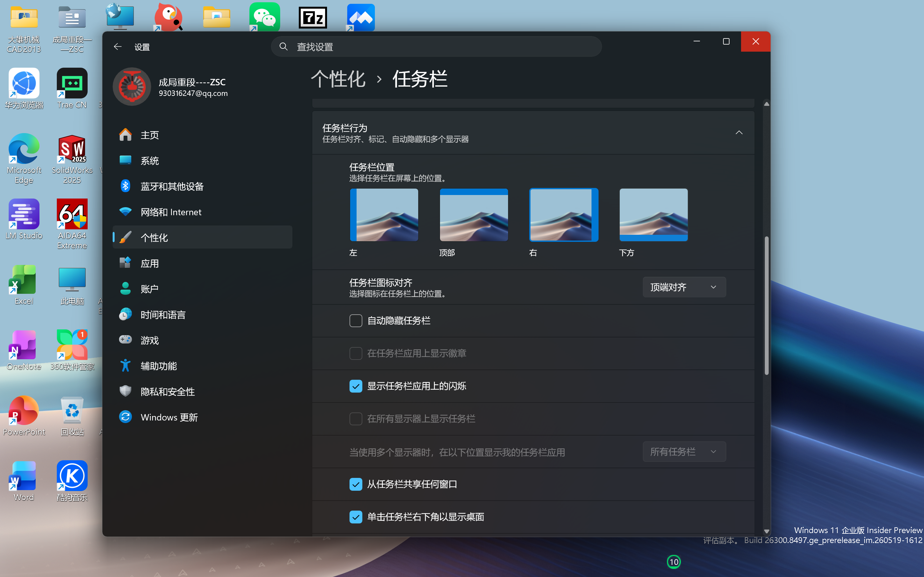This screenshot has width=924, height=577.
Task: Click the 查找设置 search field
Action: (x=436, y=47)
